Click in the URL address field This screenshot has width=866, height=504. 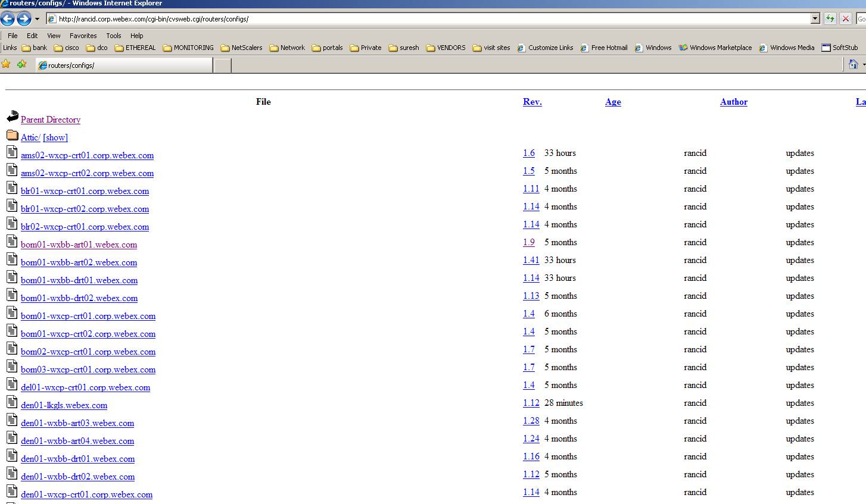(x=417, y=19)
